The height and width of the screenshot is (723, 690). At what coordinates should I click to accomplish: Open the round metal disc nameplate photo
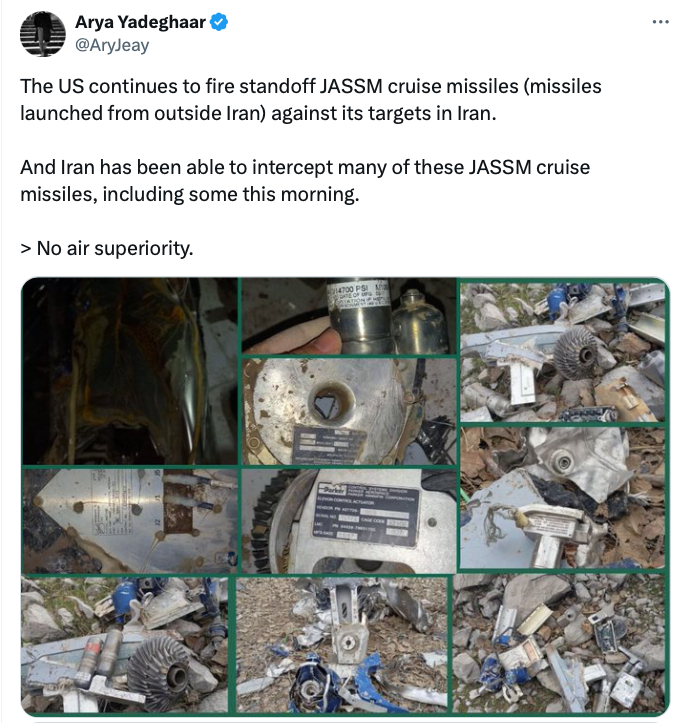tap(349, 411)
